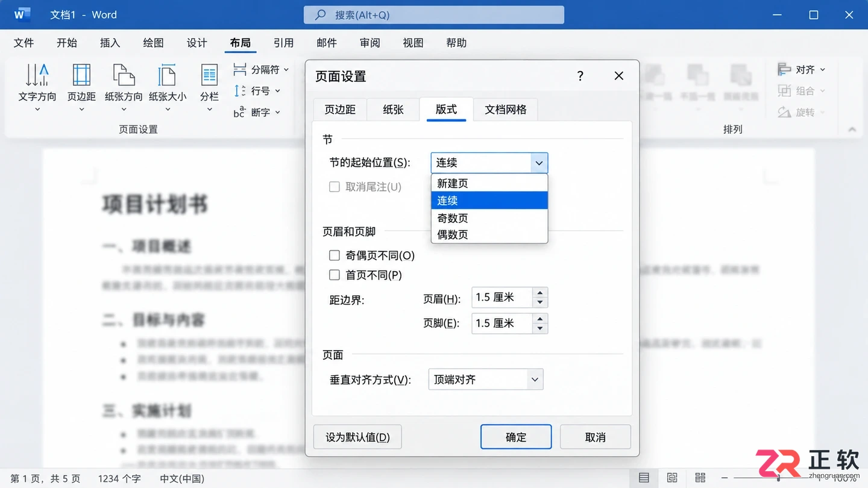The image size is (868, 488).
Task: Open the 文字方向 text direction tool
Action: [37, 88]
